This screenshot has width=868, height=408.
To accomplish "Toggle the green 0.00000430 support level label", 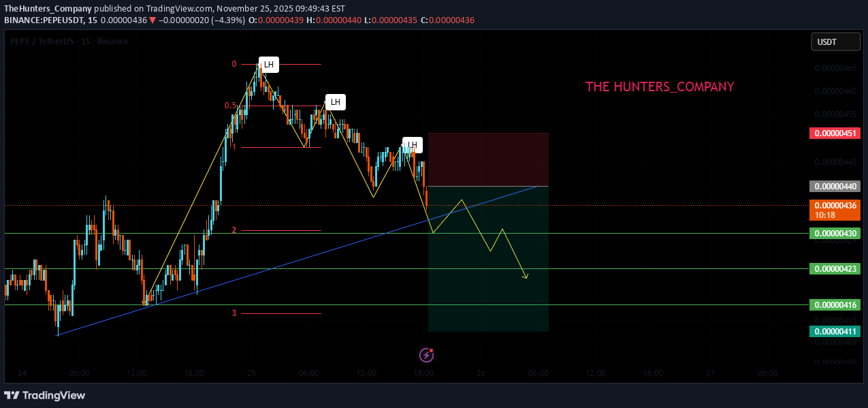I will 835,233.
